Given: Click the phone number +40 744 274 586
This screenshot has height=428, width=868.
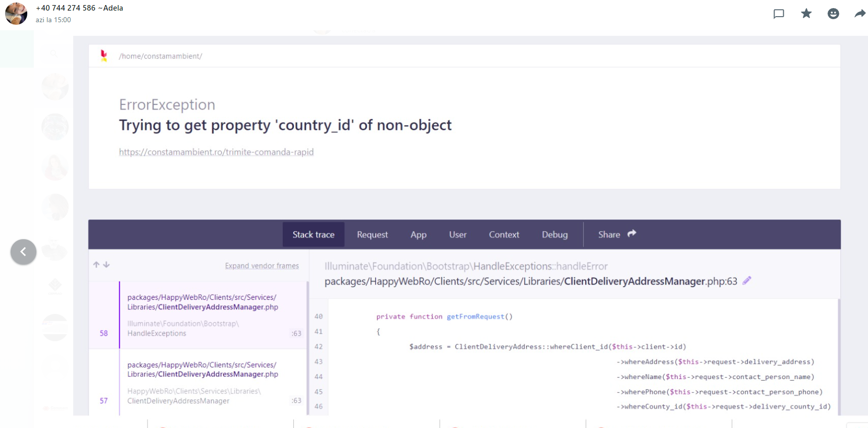Looking at the screenshot, I should point(66,8).
